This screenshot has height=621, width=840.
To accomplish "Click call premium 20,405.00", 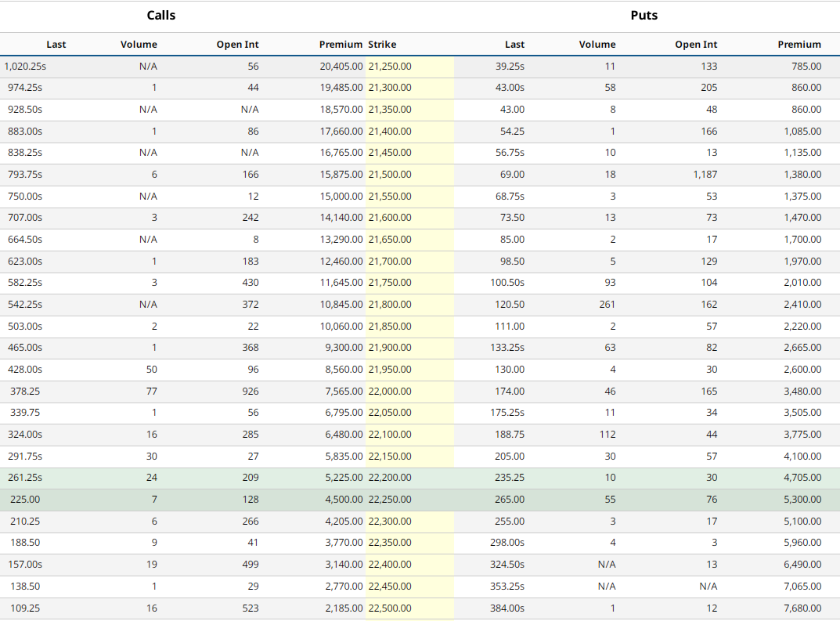I will click(x=341, y=67).
